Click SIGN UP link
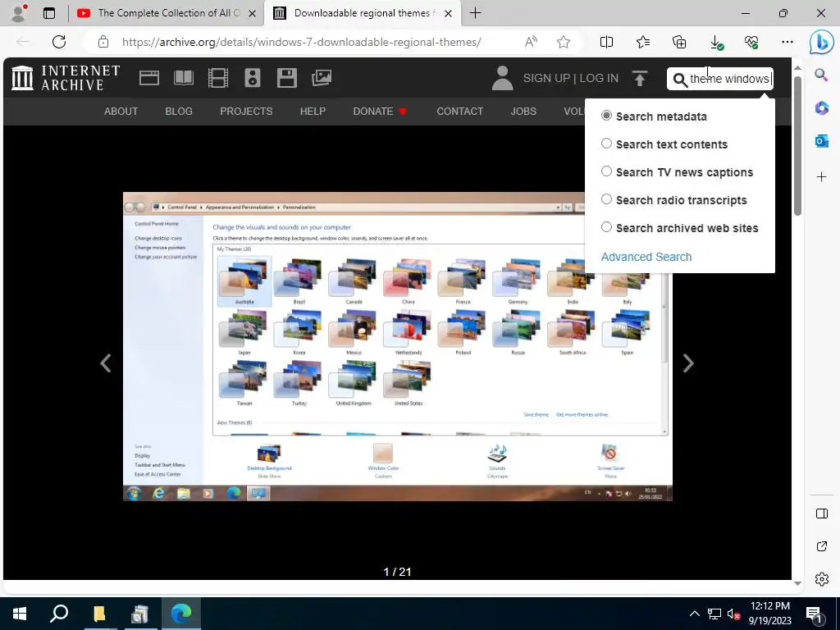This screenshot has height=630, width=840. (x=546, y=78)
